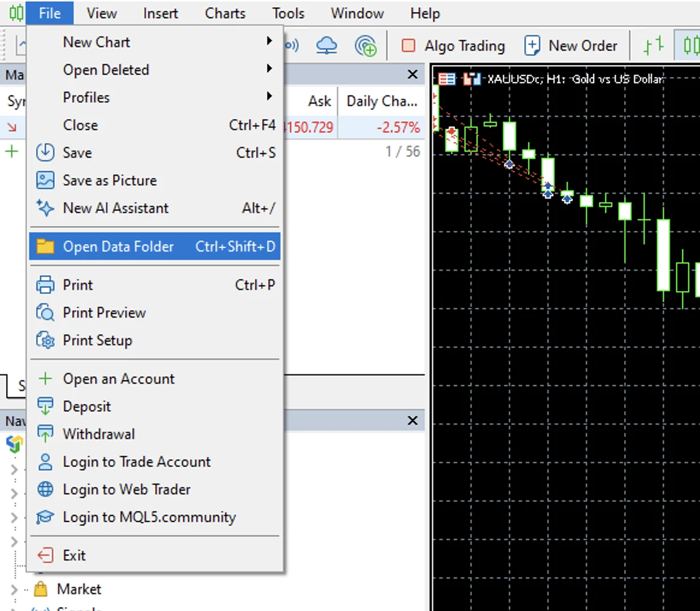Open the File menu
This screenshot has width=700, height=611.
(x=49, y=13)
